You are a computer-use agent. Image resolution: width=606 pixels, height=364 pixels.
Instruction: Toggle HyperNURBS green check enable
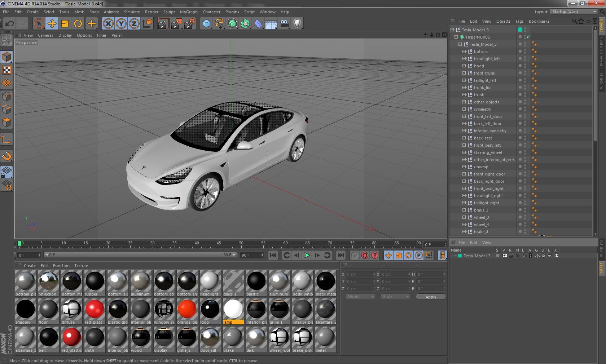click(x=528, y=37)
